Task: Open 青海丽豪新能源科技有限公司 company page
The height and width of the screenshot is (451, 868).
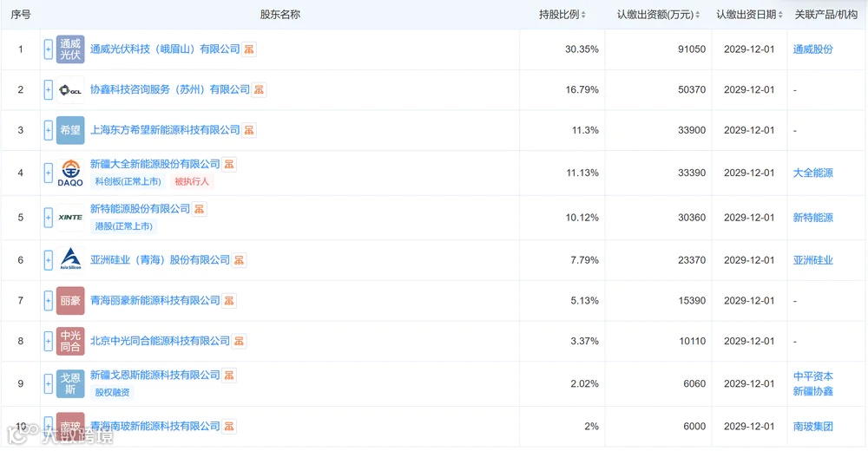Action: (x=155, y=300)
